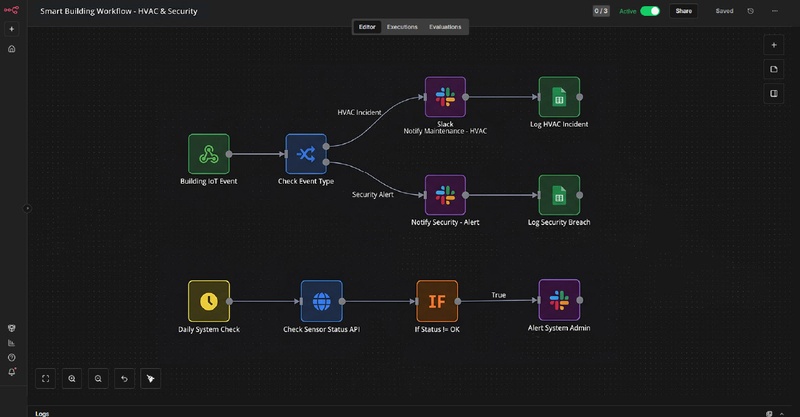Click the Share button
The height and width of the screenshot is (417, 800).
tap(684, 11)
